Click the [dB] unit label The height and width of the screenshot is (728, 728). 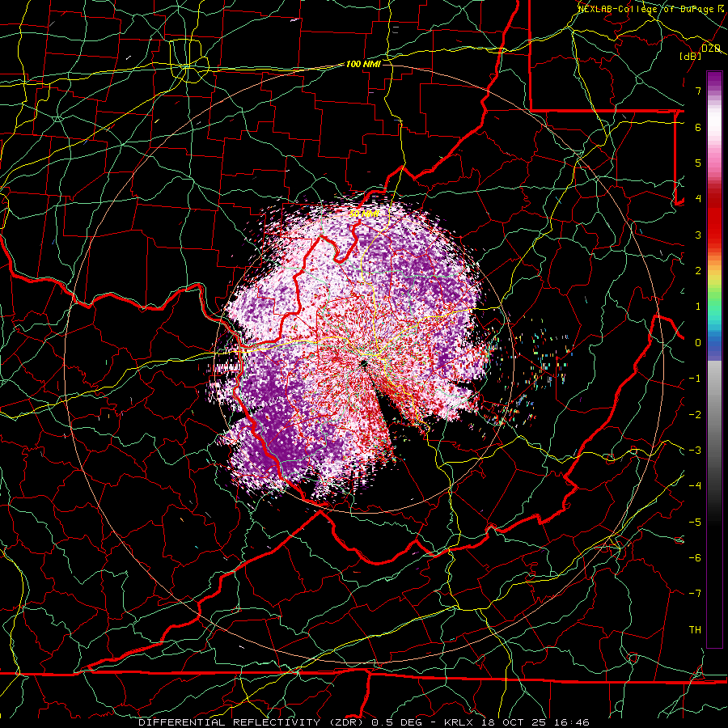pyautogui.click(x=691, y=56)
